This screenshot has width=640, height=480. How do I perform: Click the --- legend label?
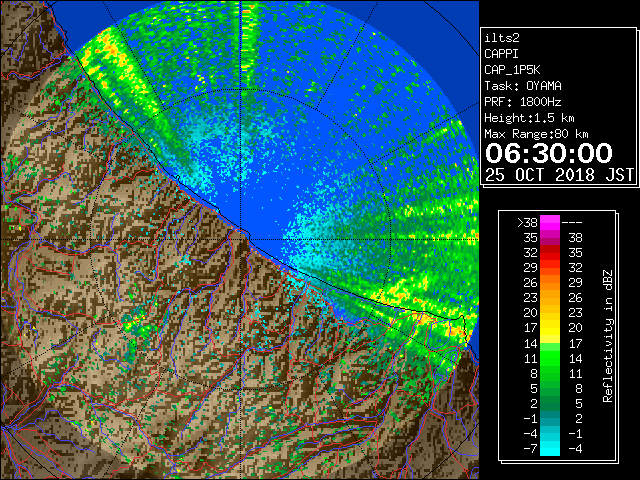coord(572,222)
